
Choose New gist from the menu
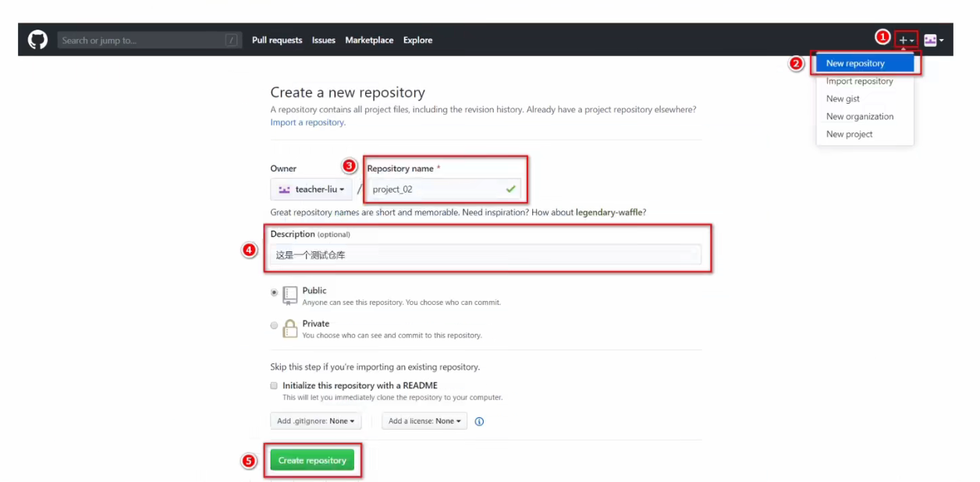point(865,99)
